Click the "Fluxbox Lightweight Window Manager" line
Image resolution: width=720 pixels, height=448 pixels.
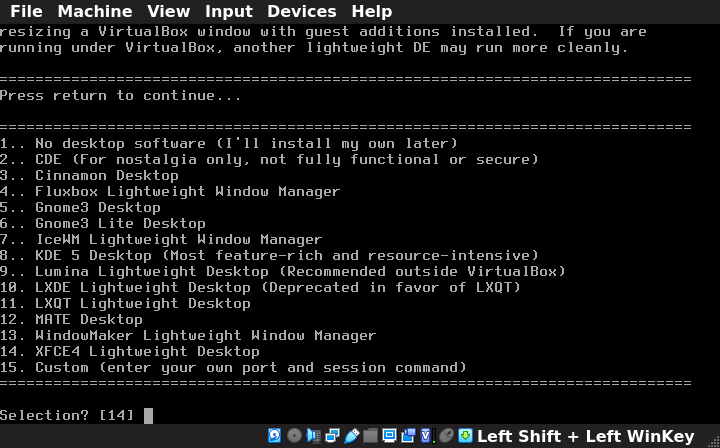point(170,191)
